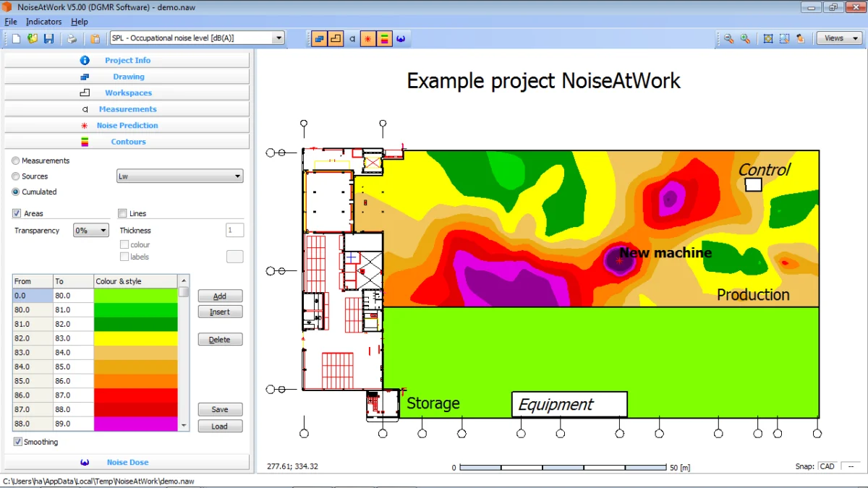Open the Indicators menu
The width and height of the screenshot is (868, 488).
click(x=43, y=22)
